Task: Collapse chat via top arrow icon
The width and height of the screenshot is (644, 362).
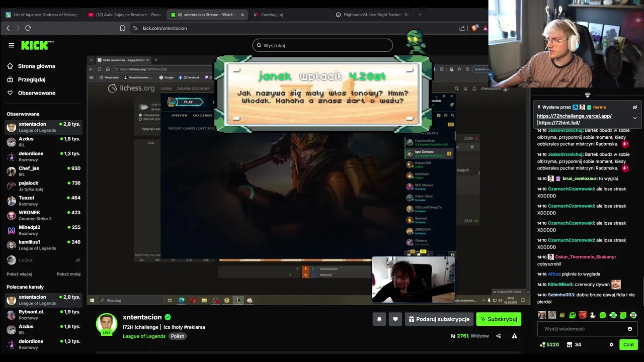Action: (x=587, y=95)
